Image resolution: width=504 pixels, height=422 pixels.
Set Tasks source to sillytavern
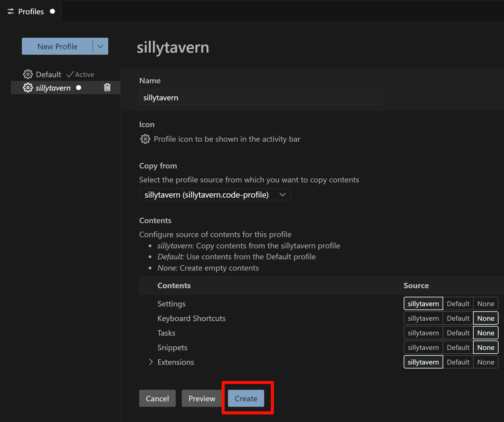tap(423, 333)
